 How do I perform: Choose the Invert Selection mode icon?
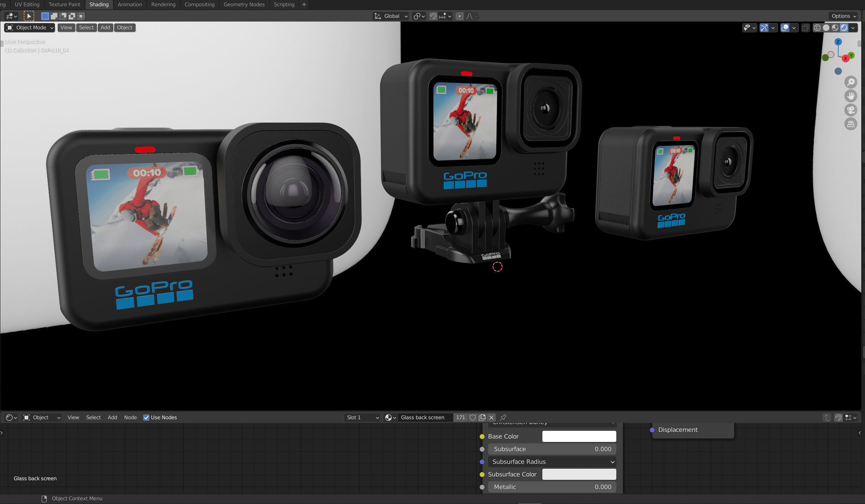72,16
